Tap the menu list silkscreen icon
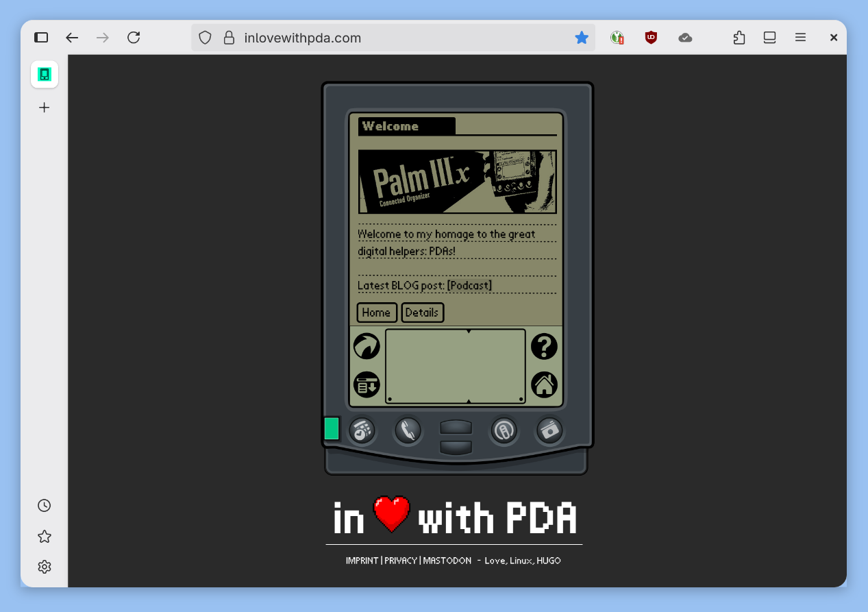Image resolution: width=868 pixels, height=612 pixels. [367, 384]
